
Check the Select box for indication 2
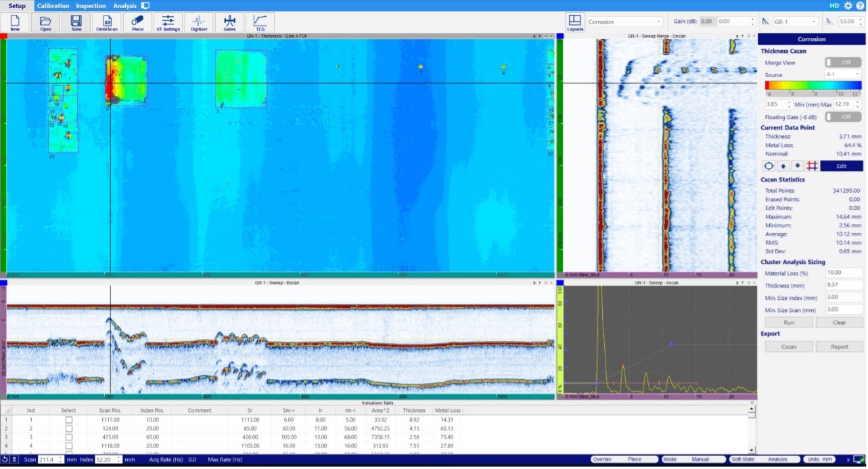click(x=68, y=429)
